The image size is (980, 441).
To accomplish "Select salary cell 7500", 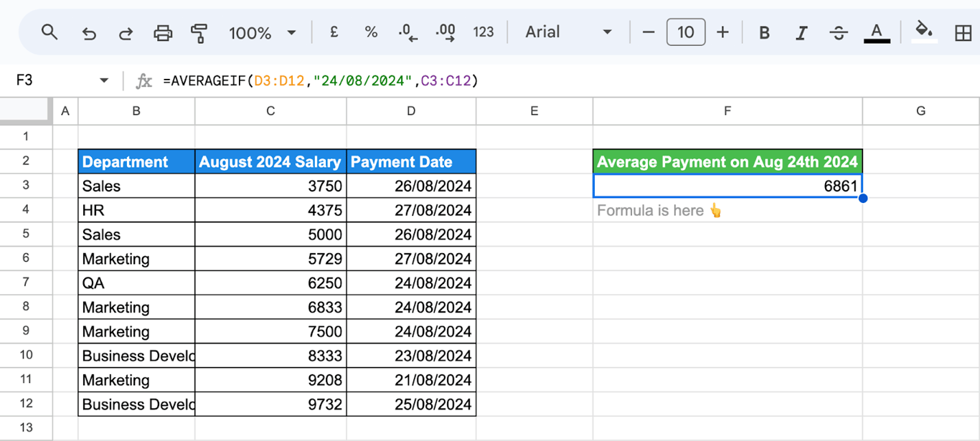I will click(x=270, y=331).
